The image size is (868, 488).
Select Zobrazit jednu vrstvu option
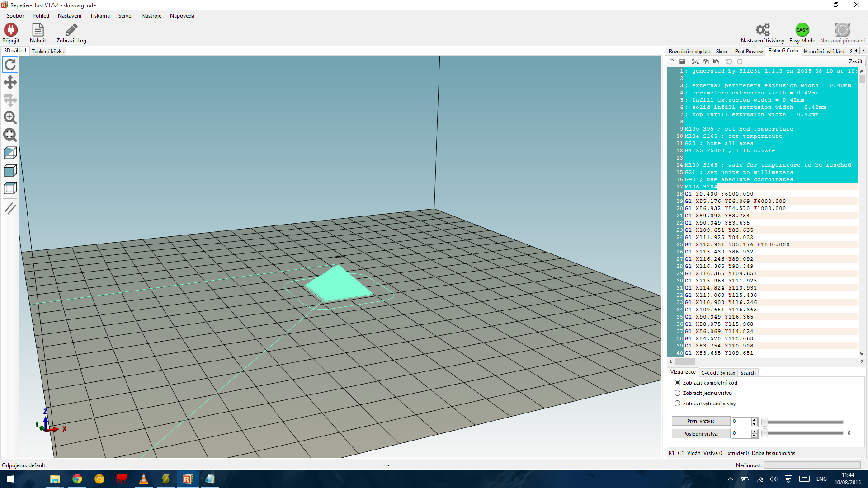pos(677,393)
